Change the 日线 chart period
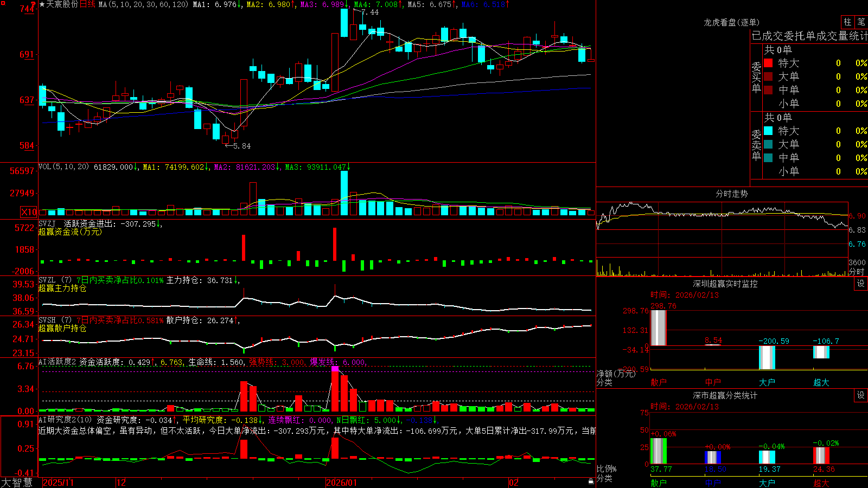Image resolution: width=868 pixels, height=488 pixels. click(x=87, y=4)
